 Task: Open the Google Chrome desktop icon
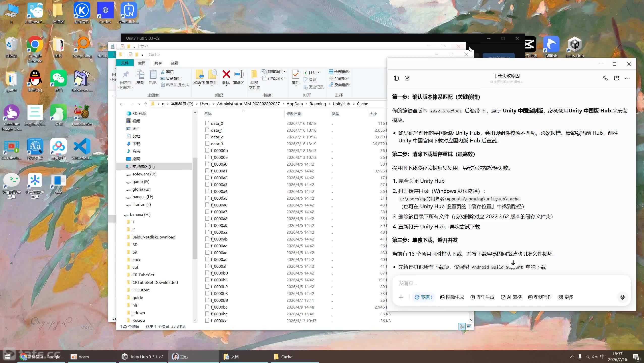click(x=35, y=50)
